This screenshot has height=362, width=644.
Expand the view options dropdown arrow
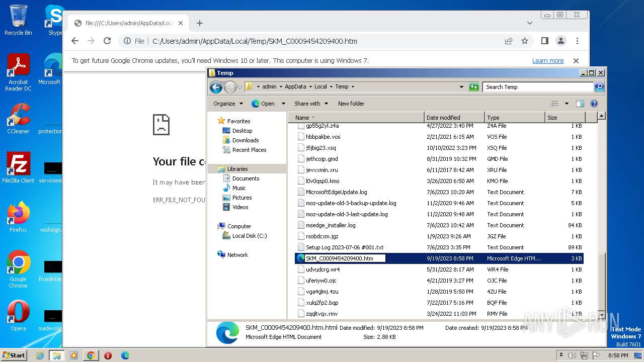coord(567,104)
